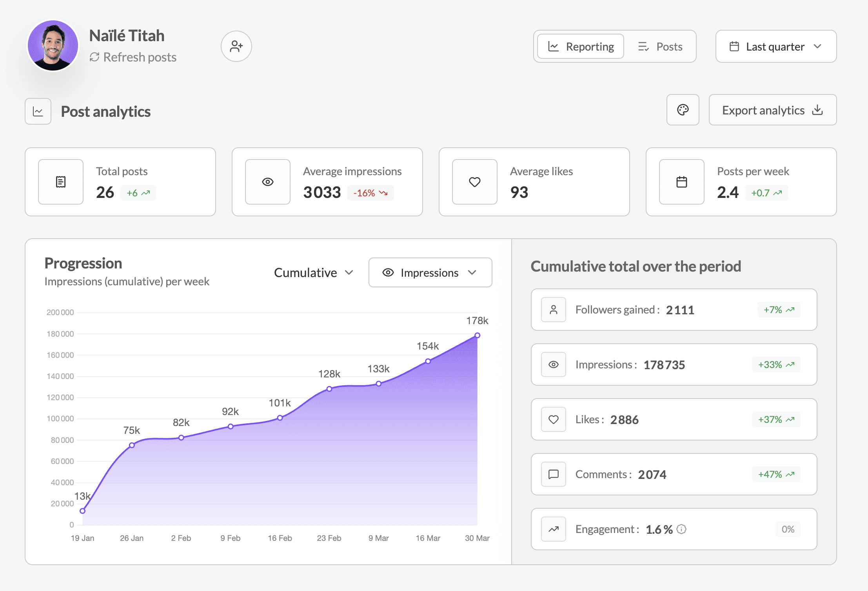This screenshot has height=591, width=868.
Task: Click the add user icon button
Action: [x=236, y=46]
